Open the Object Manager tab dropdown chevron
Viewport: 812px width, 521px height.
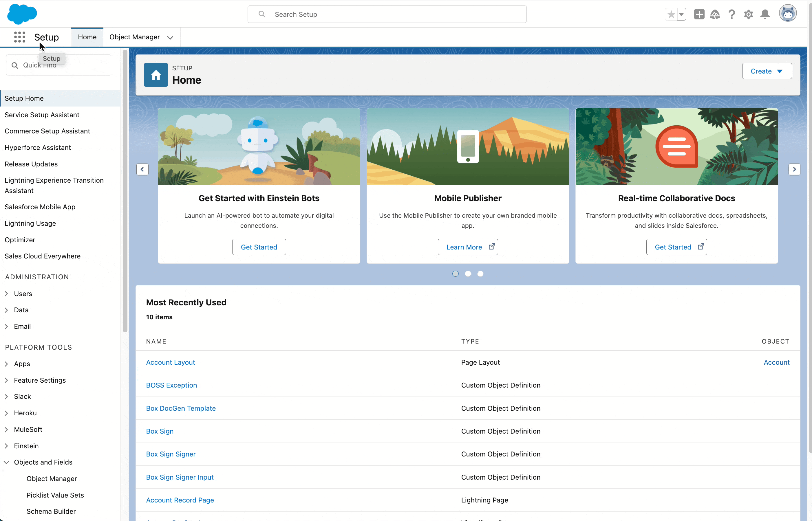(x=170, y=37)
